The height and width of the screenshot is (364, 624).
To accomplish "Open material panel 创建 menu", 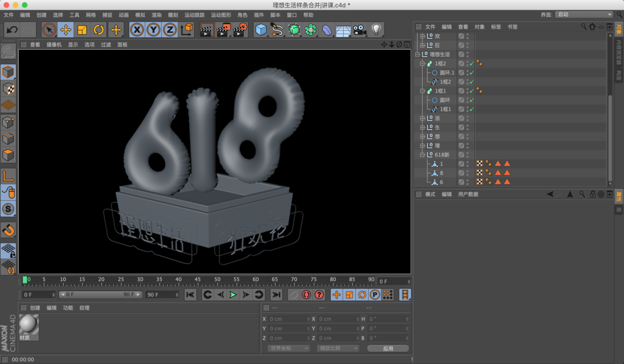I will pos(35,308).
